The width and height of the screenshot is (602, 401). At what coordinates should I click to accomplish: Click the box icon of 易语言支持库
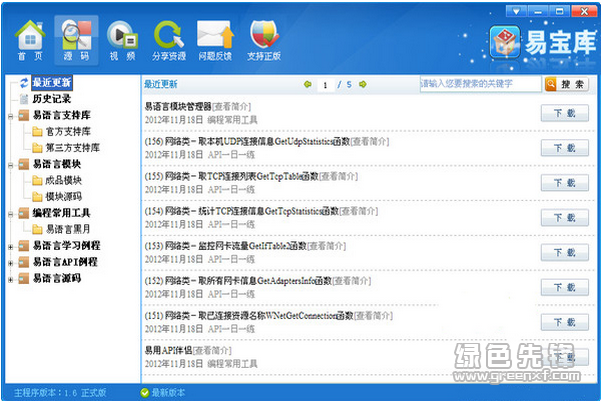click(24, 115)
